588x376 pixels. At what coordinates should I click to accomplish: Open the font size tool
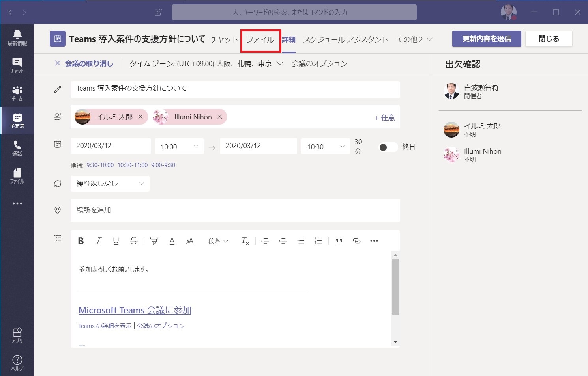(189, 241)
